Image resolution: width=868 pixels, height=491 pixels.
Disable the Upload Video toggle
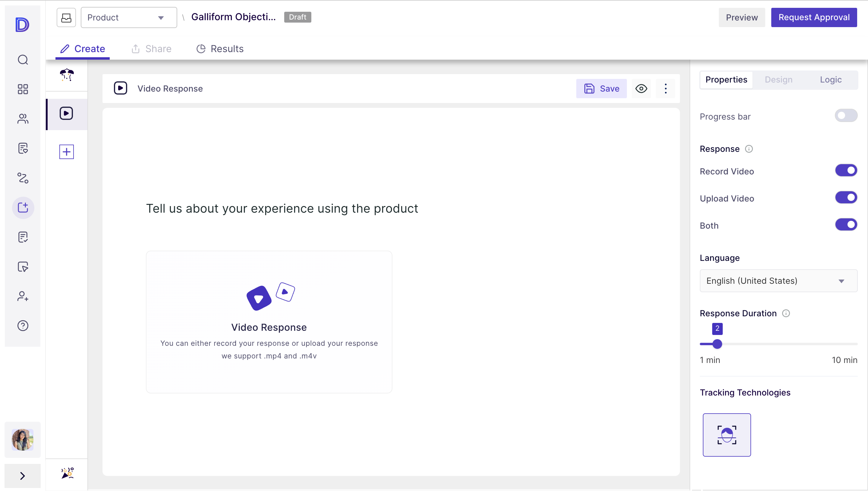tap(846, 198)
